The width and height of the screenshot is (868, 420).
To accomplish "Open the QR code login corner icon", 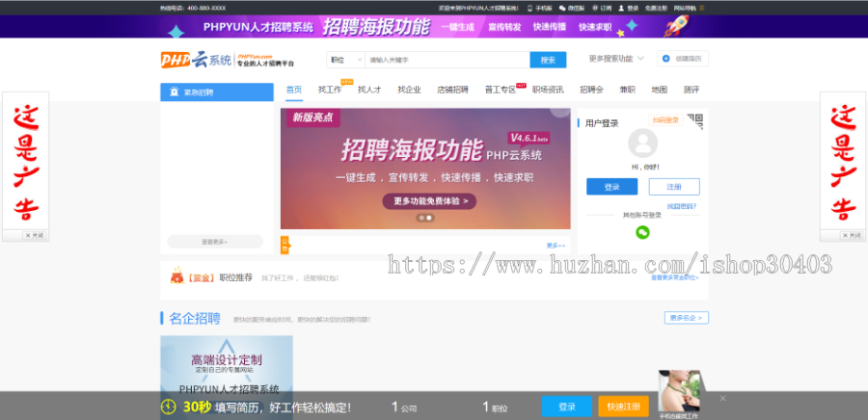I will (695, 119).
